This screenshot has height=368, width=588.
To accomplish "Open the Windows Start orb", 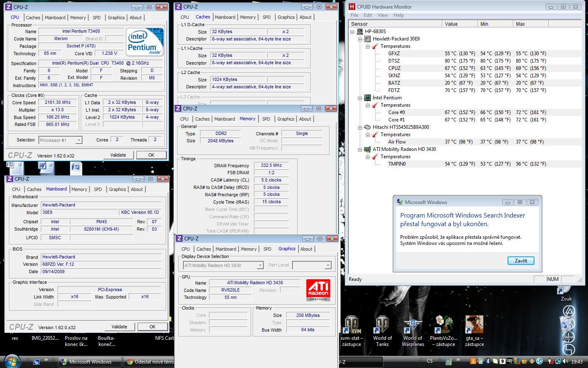I will click(11, 361).
